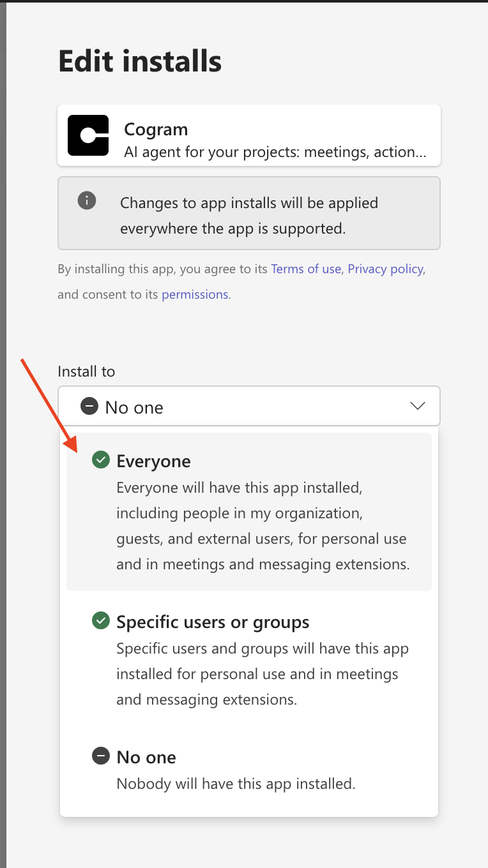Click the Cogram app card
Image resolution: width=488 pixels, height=868 pixels.
tap(249, 135)
